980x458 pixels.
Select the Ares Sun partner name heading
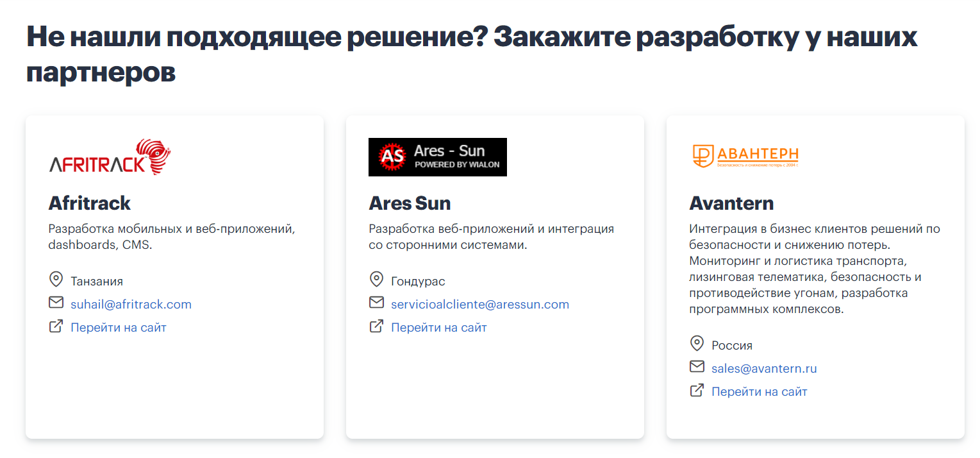410,203
